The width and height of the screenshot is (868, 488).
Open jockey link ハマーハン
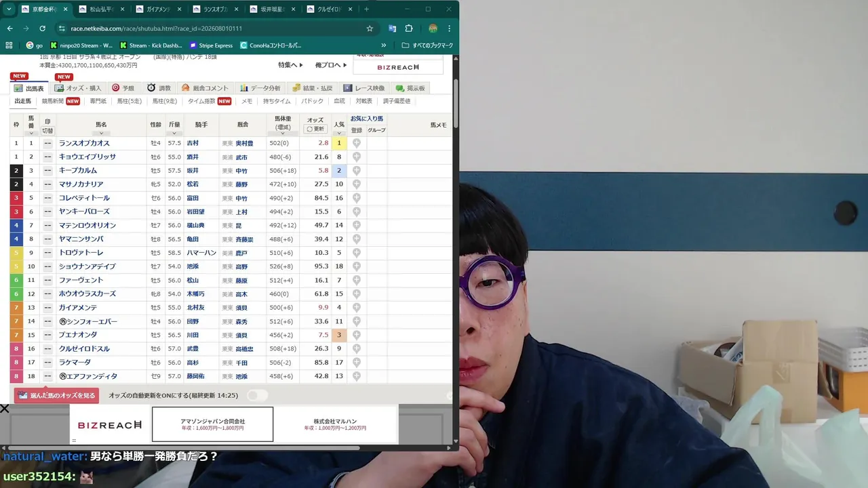tap(201, 253)
